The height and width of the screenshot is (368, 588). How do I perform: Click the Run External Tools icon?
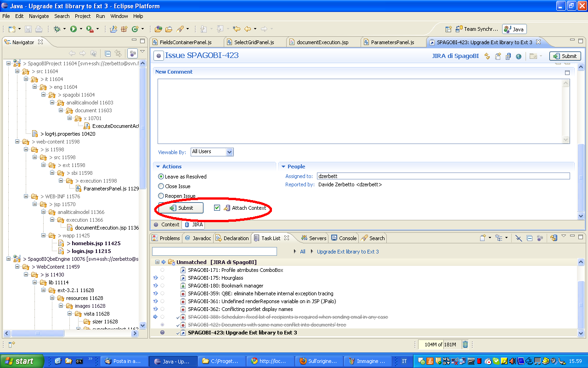coord(90,29)
